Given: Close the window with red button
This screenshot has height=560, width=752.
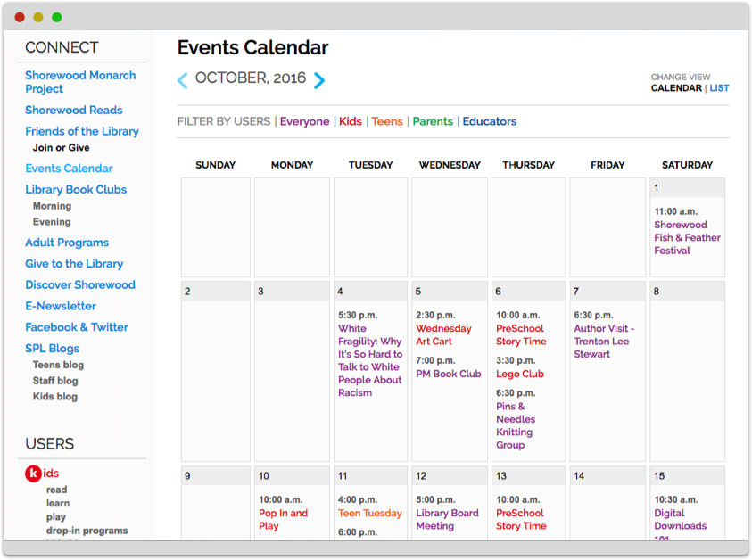Looking at the screenshot, I should pyautogui.click(x=20, y=17).
